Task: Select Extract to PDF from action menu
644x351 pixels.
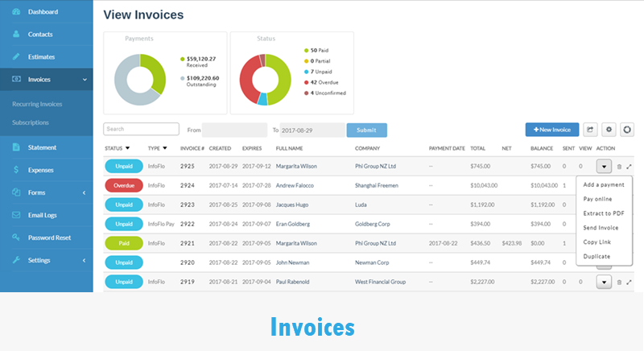Action: click(603, 213)
